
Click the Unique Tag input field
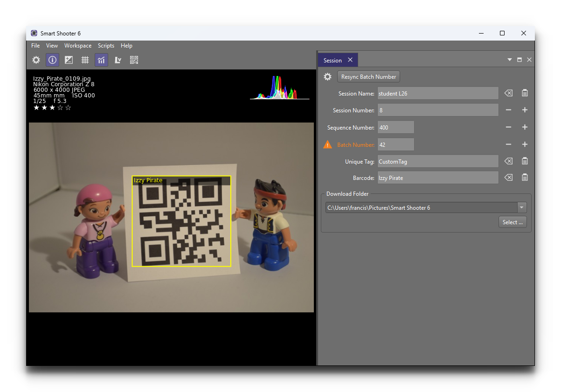tap(438, 161)
